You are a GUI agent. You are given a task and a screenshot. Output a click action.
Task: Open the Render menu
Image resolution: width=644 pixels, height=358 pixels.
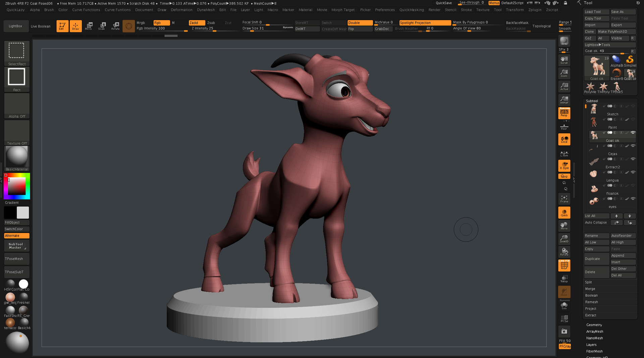pos(434,10)
